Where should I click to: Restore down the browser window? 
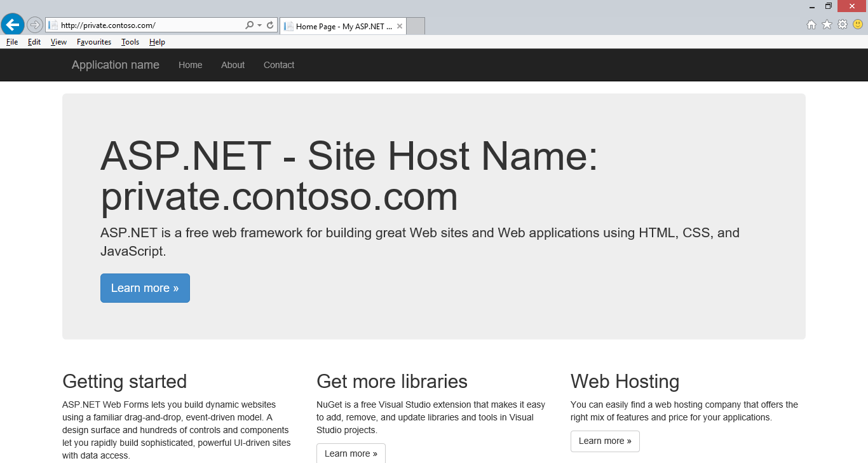[829, 6]
